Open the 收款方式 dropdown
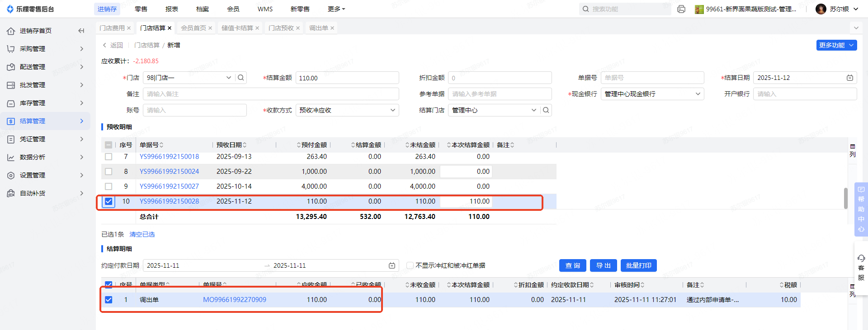868x330 pixels. coord(347,110)
